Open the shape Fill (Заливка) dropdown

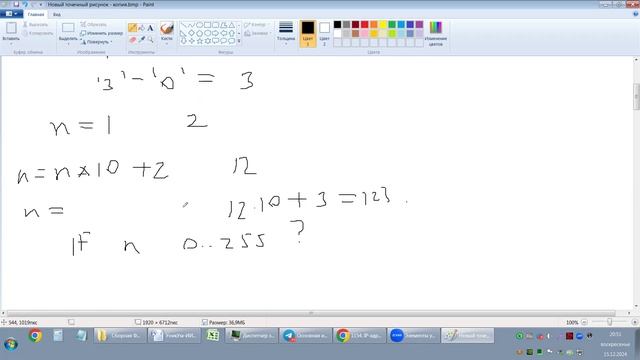(258, 33)
